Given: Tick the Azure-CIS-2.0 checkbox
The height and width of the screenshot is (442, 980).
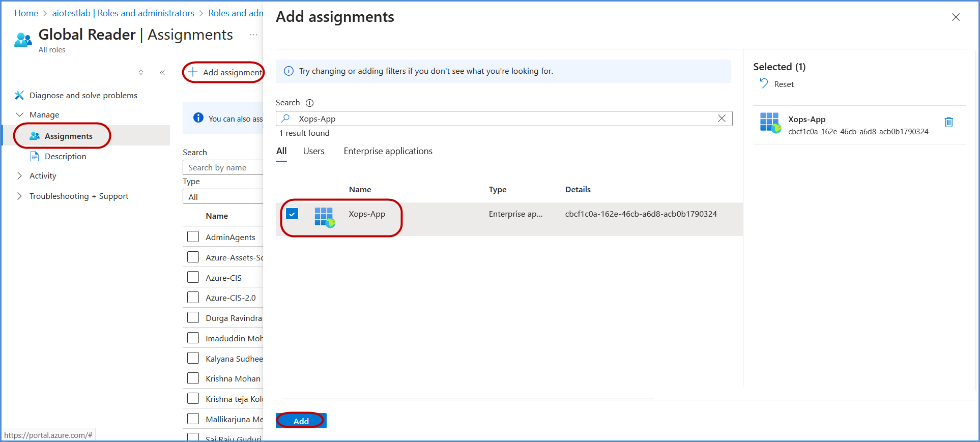Looking at the screenshot, I should point(193,298).
